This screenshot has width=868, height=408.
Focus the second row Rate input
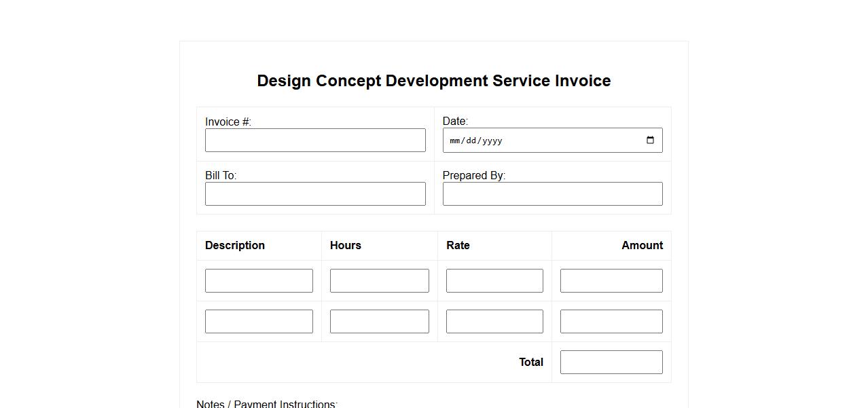(x=494, y=322)
